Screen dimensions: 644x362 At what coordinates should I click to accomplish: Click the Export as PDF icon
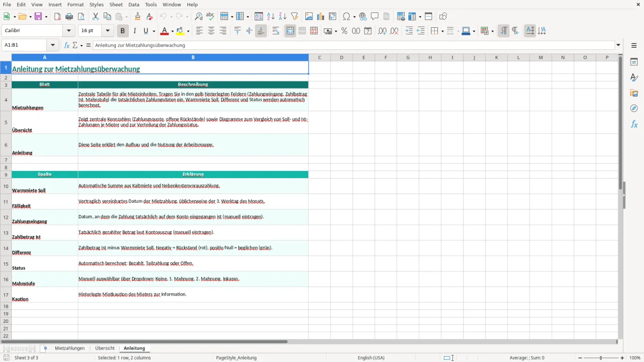(57, 17)
